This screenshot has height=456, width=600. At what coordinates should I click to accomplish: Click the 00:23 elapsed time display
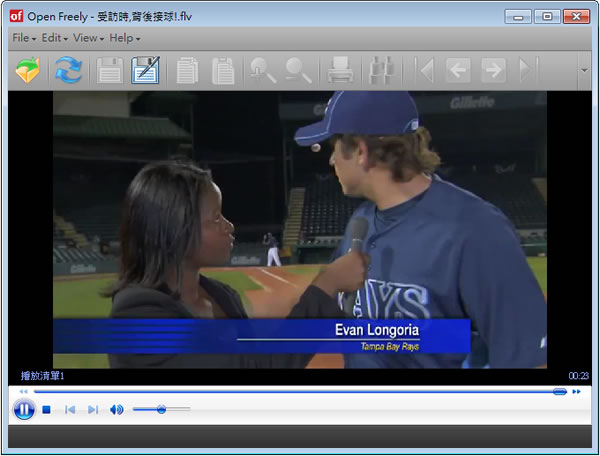tap(578, 376)
